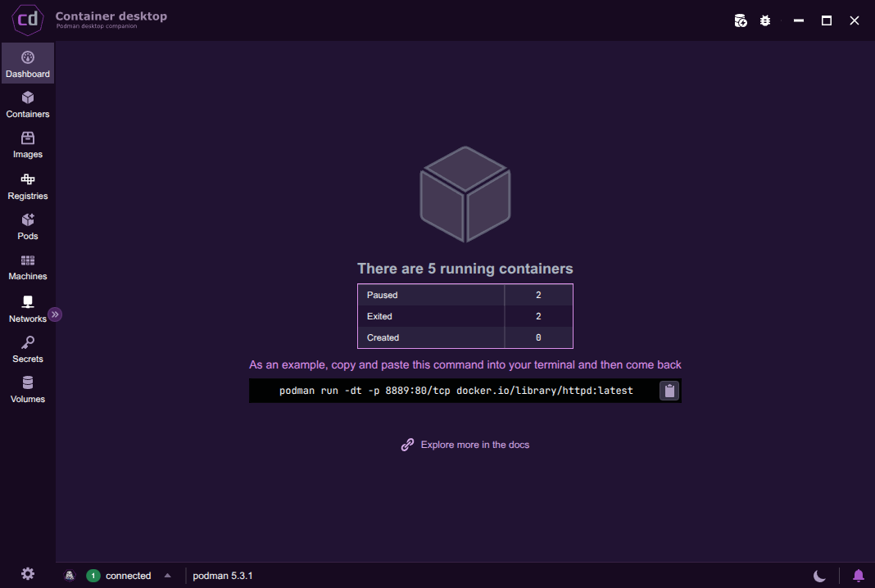Viewport: 875px width, 588px height.
Task: Minimize the Container desktop window
Action: [x=799, y=20]
